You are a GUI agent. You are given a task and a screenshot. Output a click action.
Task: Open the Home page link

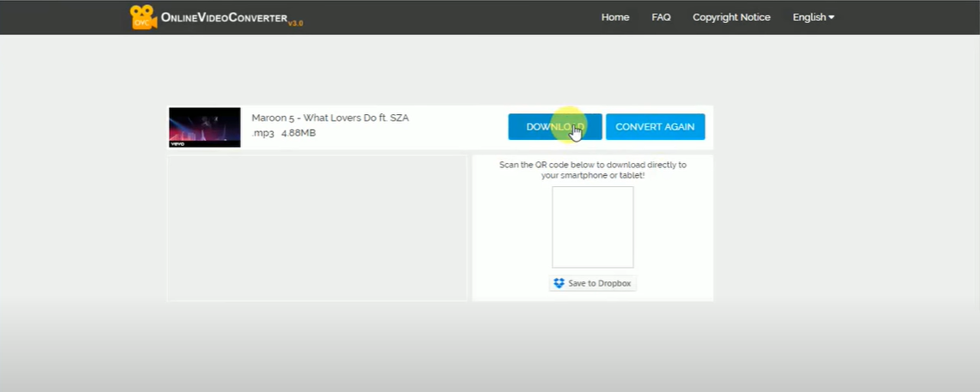coord(615,17)
